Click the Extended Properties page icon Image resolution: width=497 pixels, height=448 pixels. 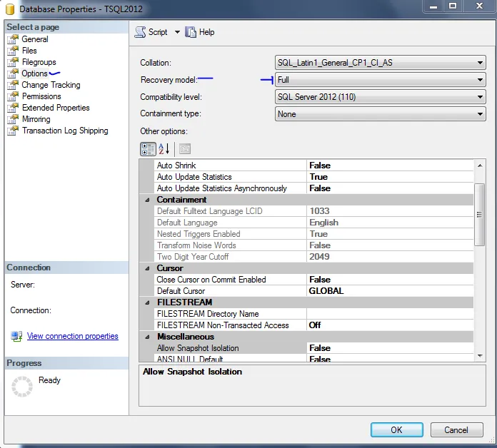(x=13, y=107)
